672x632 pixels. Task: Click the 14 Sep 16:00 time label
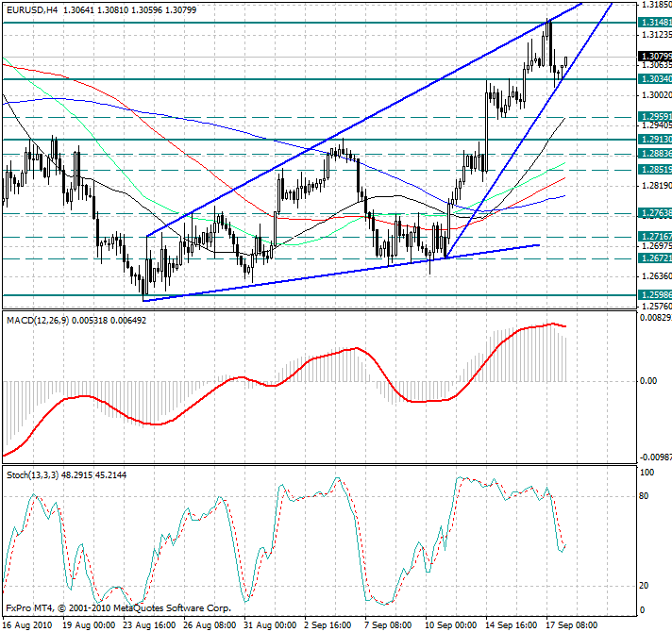pos(512,625)
